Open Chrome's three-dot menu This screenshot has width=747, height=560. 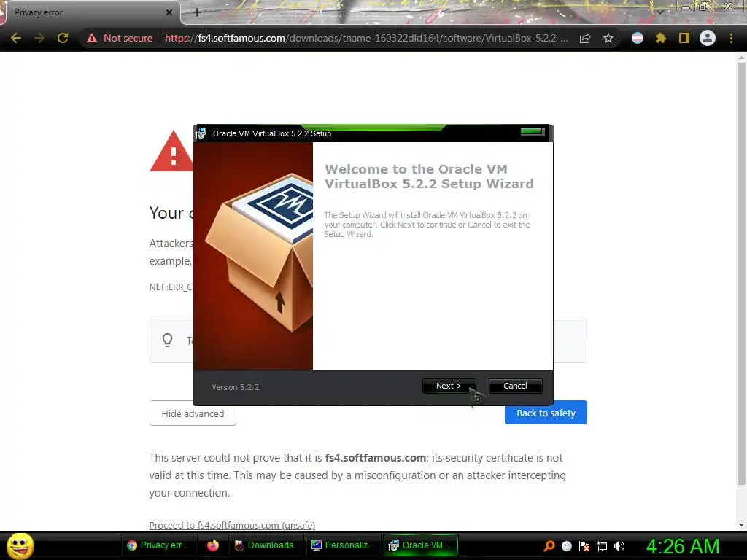pyautogui.click(x=731, y=38)
